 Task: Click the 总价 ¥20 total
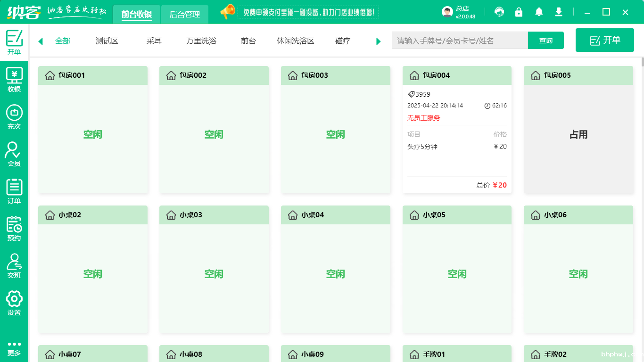[x=492, y=185]
